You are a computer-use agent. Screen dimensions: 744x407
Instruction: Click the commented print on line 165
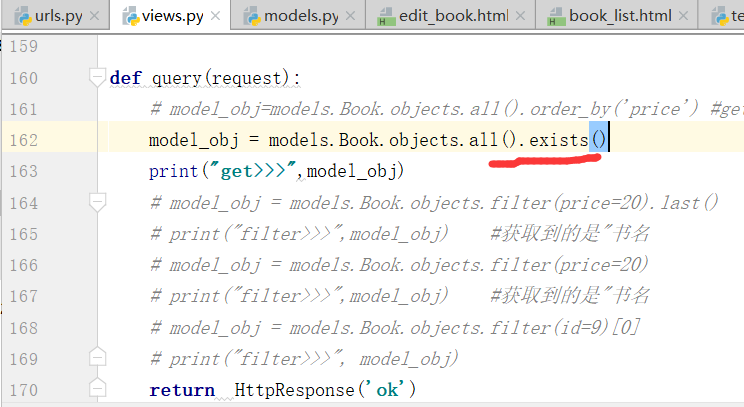[400, 234]
